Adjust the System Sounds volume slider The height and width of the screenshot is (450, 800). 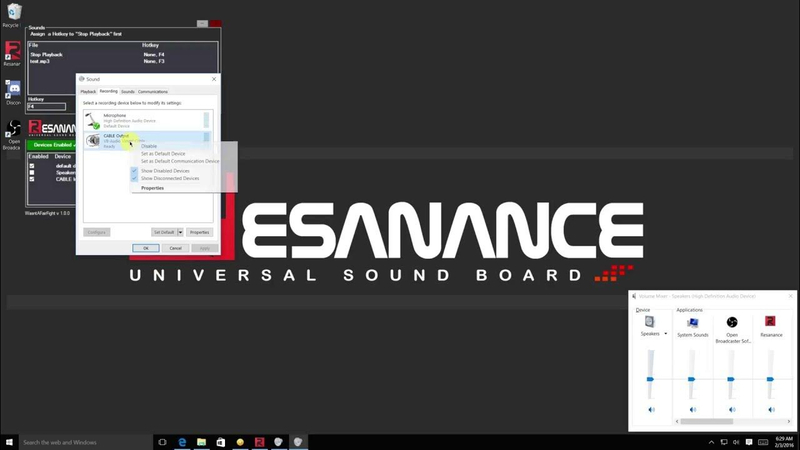coord(691,379)
